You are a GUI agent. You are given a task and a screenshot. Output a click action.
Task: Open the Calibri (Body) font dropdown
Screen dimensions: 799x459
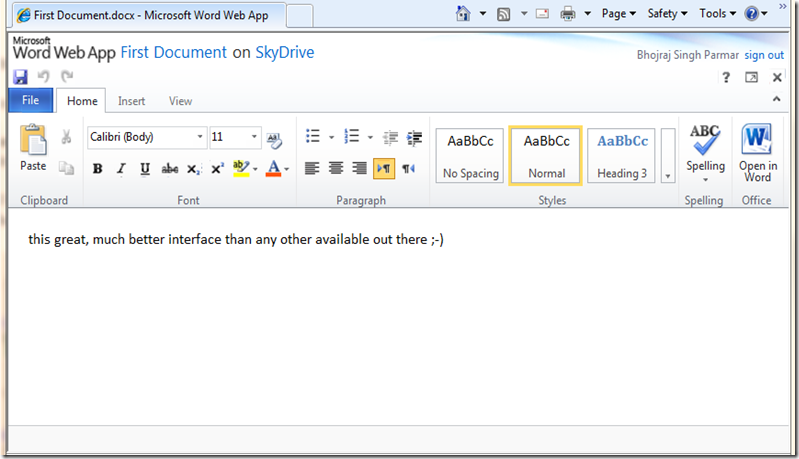pyautogui.click(x=201, y=137)
